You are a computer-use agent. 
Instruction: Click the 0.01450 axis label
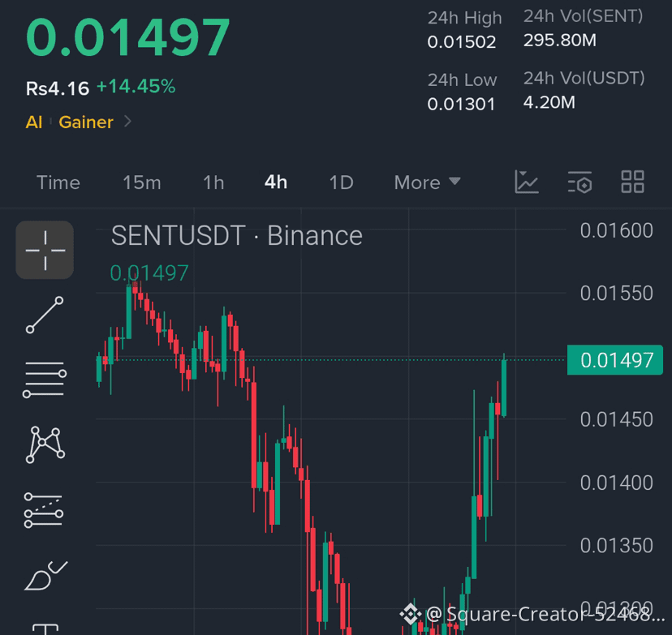coord(616,419)
